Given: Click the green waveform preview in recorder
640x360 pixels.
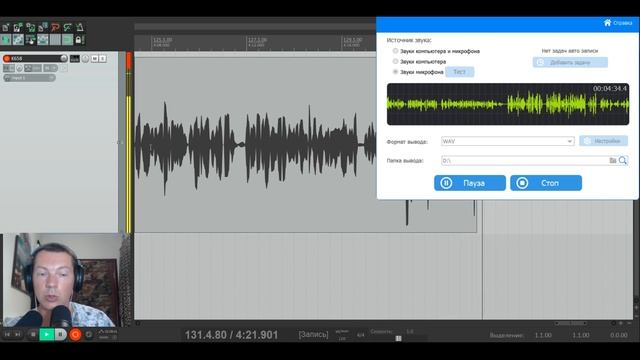Looking at the screenshot, I should click(508, 104).
